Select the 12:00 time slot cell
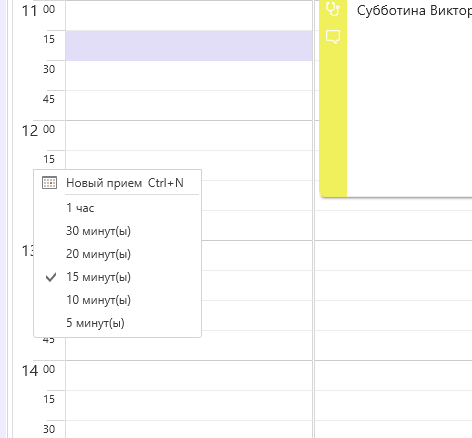The image size is (472, 438). 189,135
